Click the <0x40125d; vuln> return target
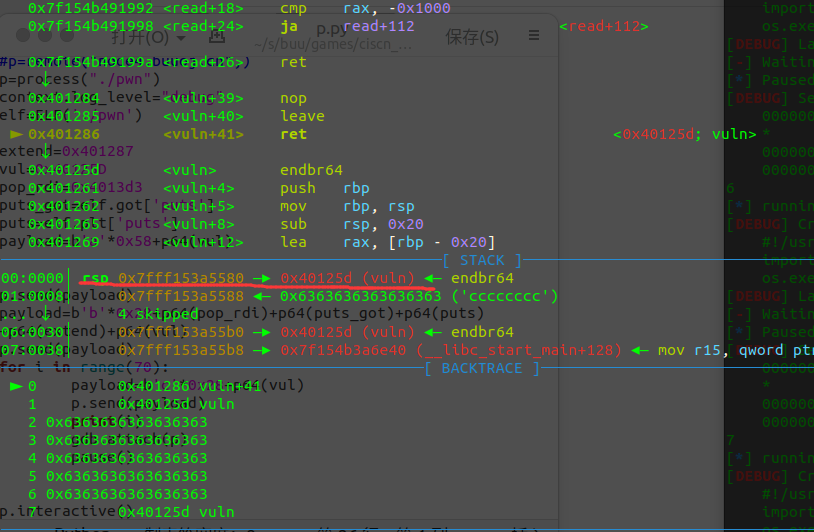This screenshot has height=532, width=814. [x=685, y=134]
